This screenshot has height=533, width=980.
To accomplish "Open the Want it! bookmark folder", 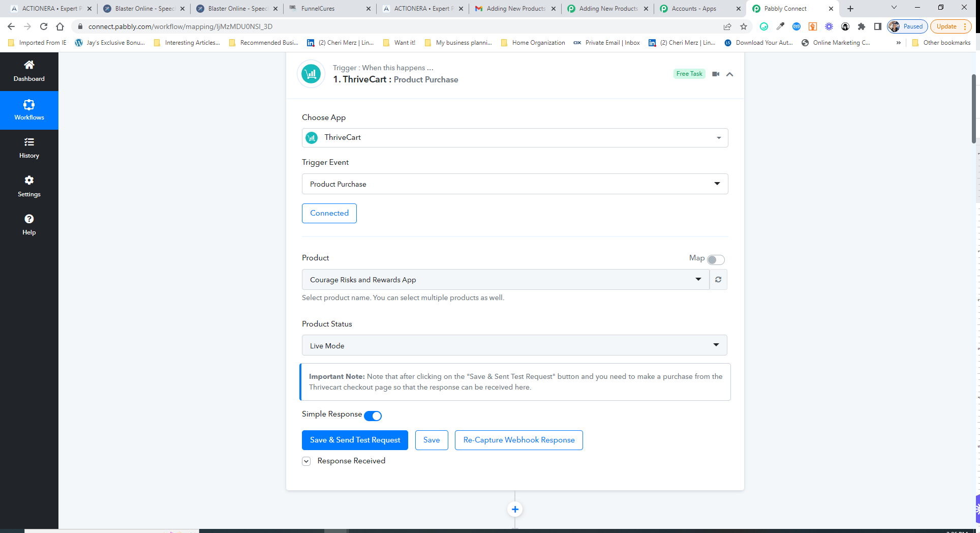I will tap(400, 43).
